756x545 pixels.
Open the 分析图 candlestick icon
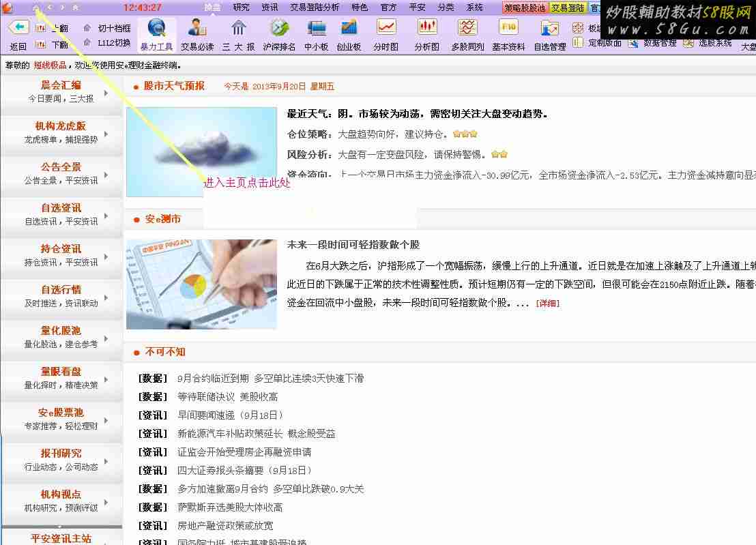427,28
